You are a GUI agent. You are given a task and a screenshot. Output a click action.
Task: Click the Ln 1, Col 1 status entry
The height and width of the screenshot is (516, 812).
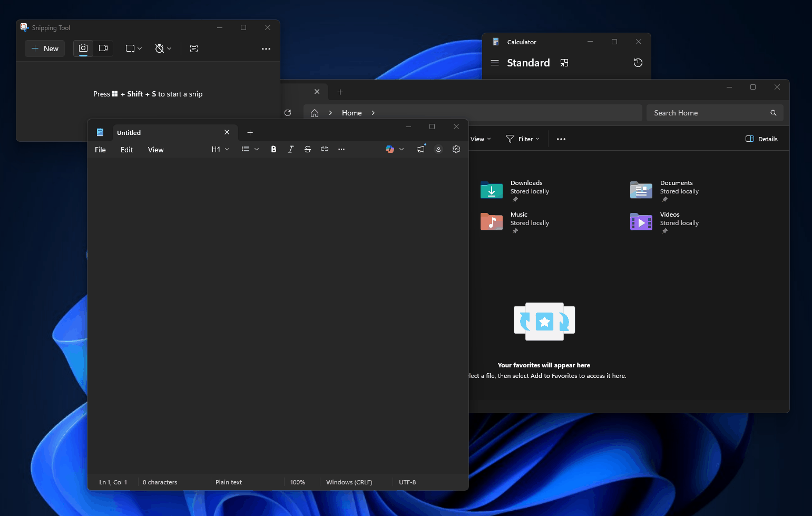(113, 482)
